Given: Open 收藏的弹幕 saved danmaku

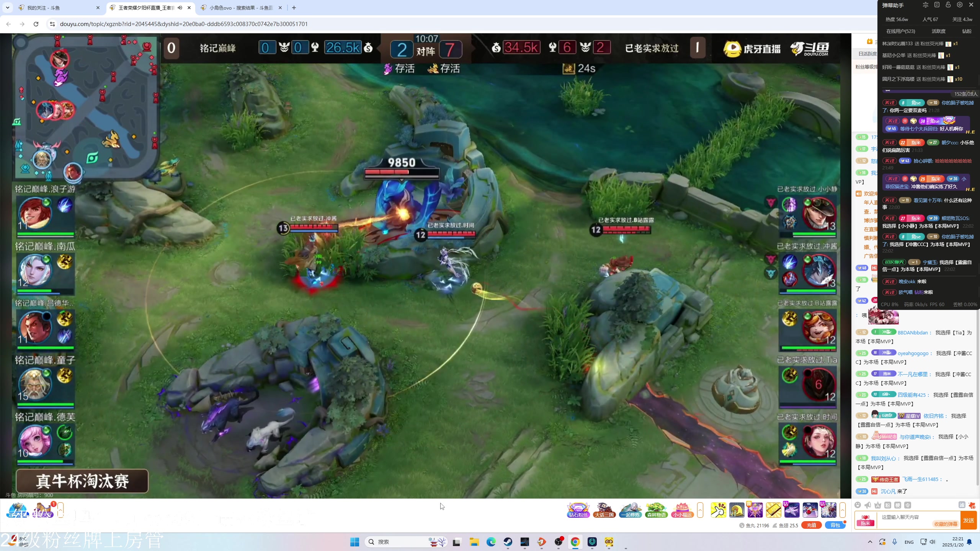Looking at the screenshot, I should [946, 524].
